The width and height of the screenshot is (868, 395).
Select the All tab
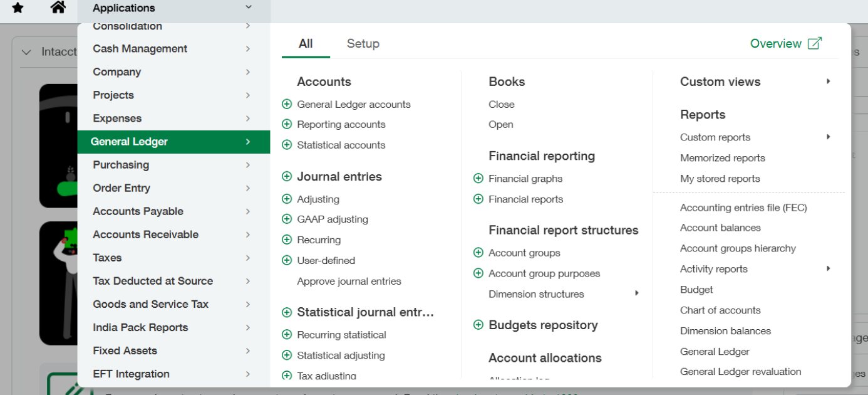(x=306, y=44)
